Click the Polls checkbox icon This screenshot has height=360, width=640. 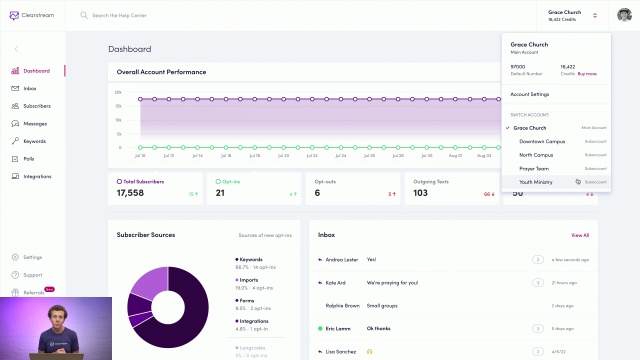click(x=15, y=159)
